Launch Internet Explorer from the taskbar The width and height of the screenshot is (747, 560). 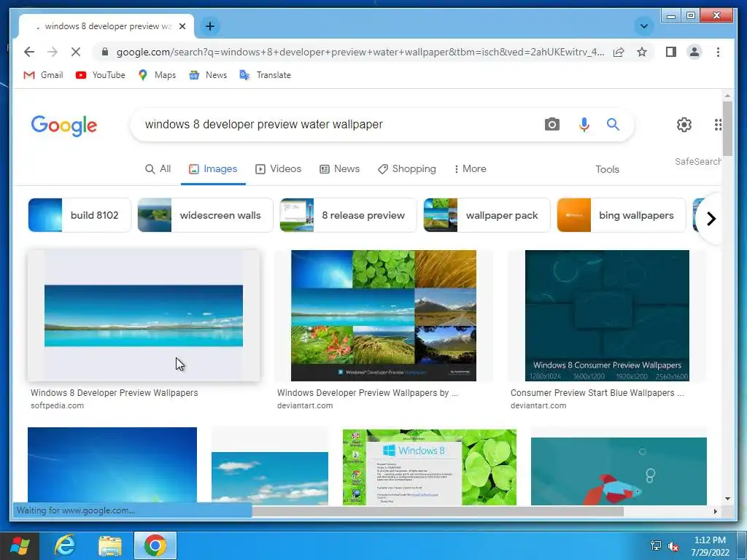tap(65, 545)
